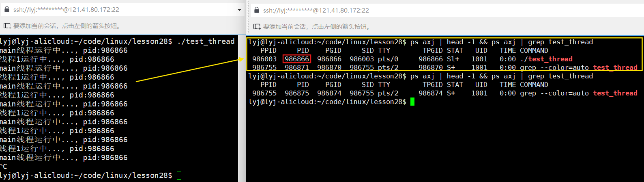This screenshot has height=182, width=644.
Task: Click the ./test_thread COMMAND entry in right terminal
Action: [546, 59]
